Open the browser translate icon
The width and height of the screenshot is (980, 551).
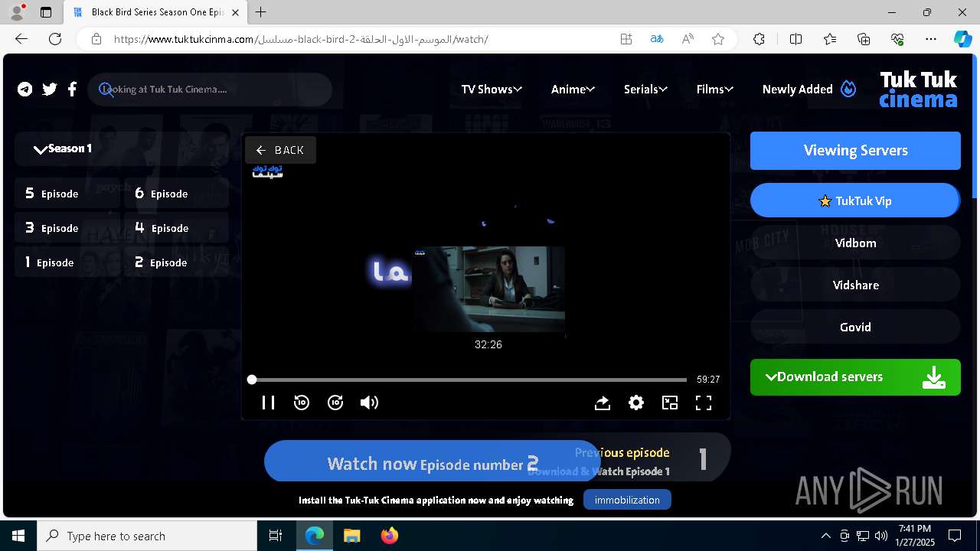pos(657,39)
